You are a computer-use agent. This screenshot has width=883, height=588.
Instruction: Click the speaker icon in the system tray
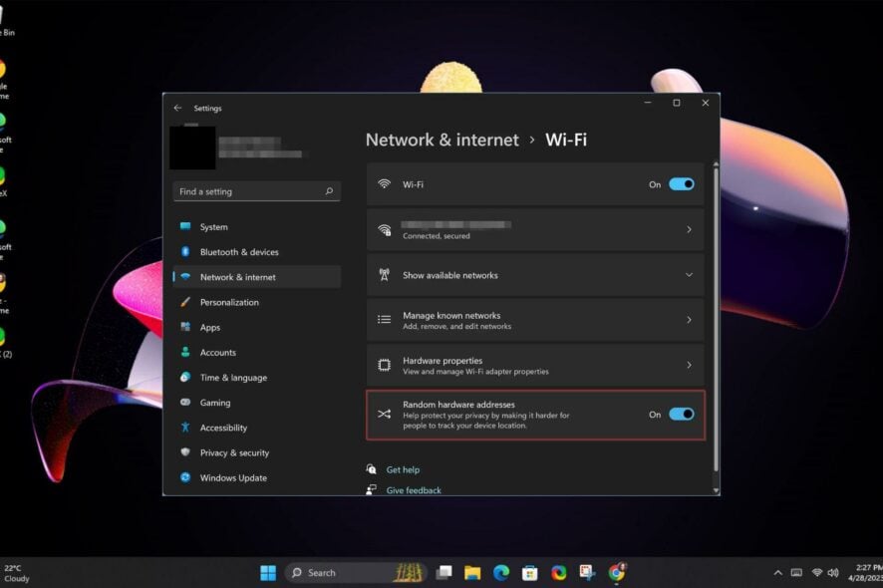pyautogui.click(x=833, y=573)
